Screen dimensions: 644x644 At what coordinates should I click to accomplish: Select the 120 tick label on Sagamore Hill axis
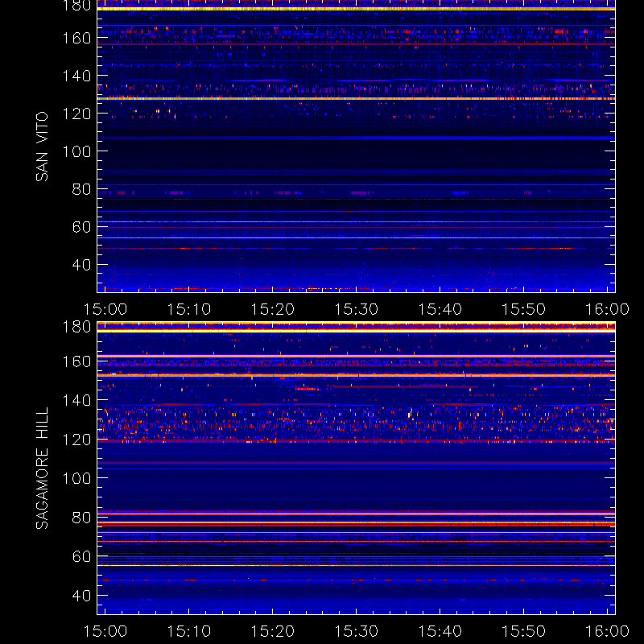(x=76, y=440)
